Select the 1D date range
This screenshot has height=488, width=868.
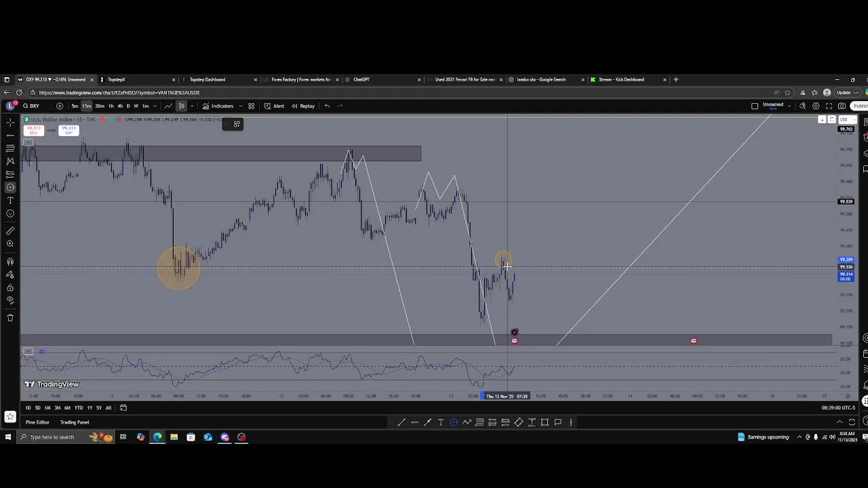pyautogui.click(x=28, y=407)
